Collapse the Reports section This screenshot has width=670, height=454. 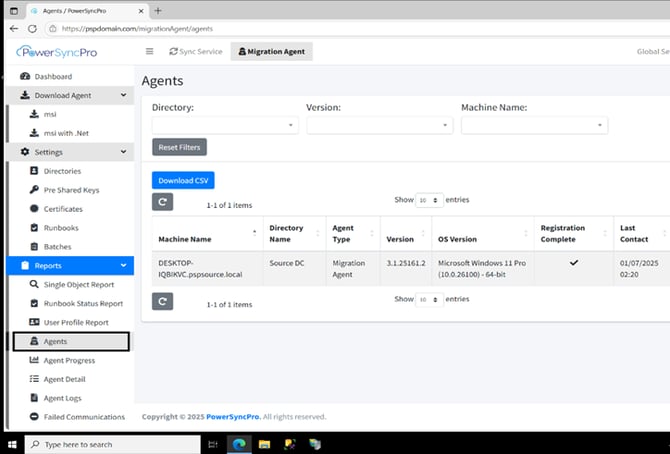click(x=123, y=265)
